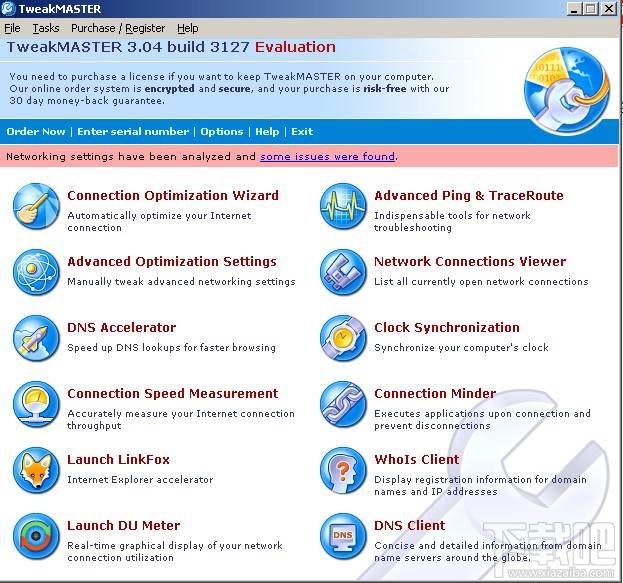Open the File menu
Image resolution: width=623 pixels, height=583 pixels.
click(12, 28)
